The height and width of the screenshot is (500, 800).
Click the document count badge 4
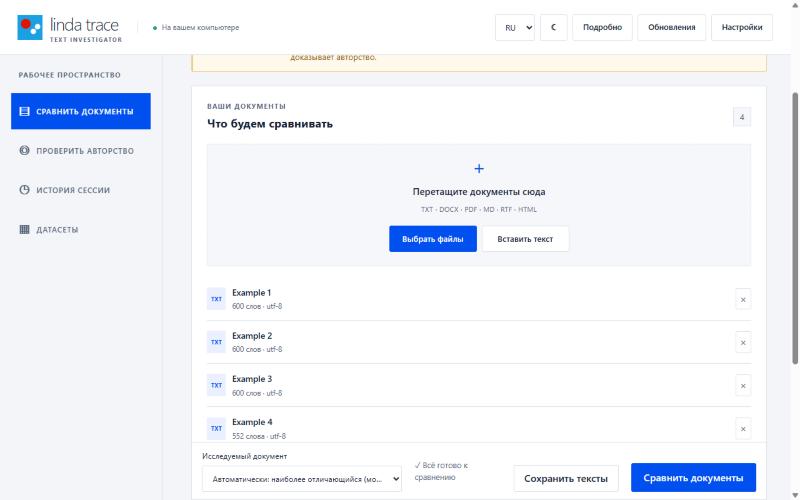[742, 117]
